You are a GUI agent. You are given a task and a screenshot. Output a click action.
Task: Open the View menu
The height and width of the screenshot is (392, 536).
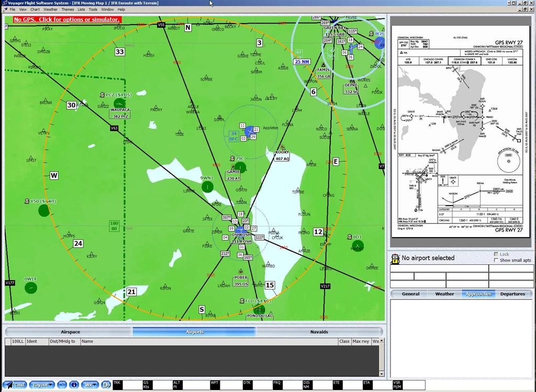pos(23,9)
